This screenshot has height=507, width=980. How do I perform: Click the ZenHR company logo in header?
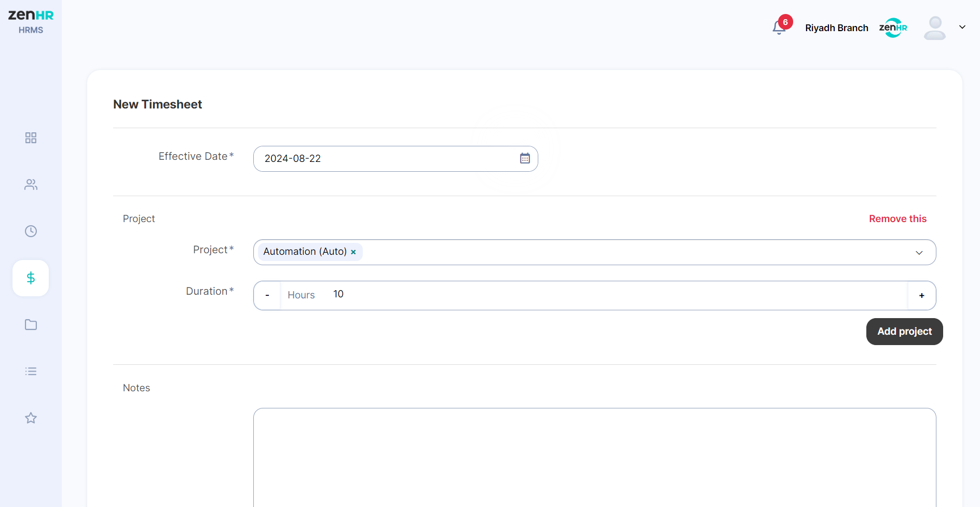click(x=893, y=28)
